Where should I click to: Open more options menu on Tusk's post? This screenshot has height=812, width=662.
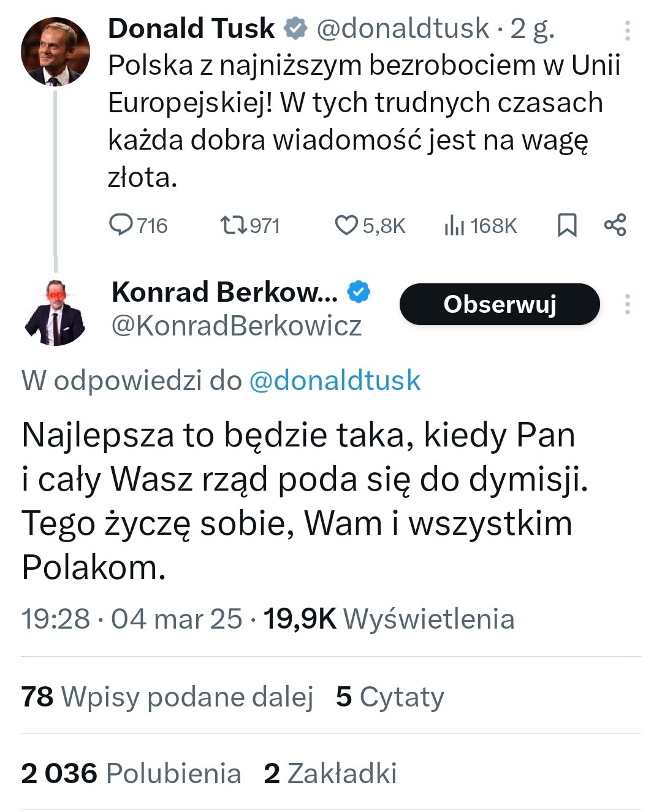coord(627,31)
